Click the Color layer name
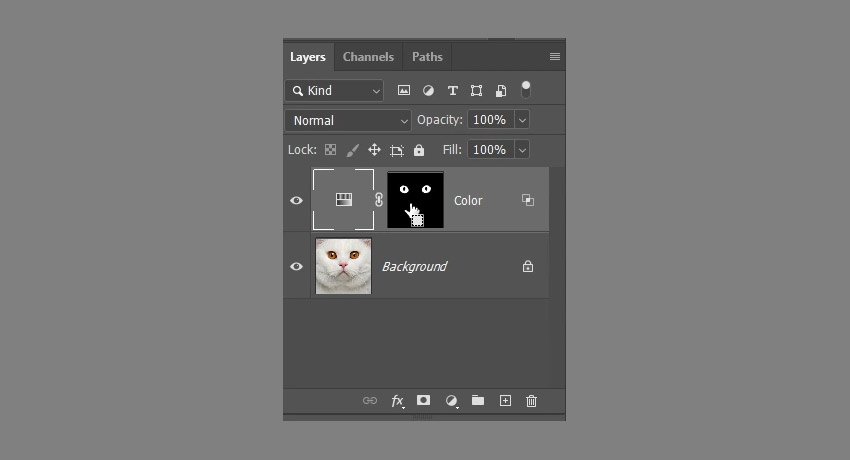 [x=468, y=200]
